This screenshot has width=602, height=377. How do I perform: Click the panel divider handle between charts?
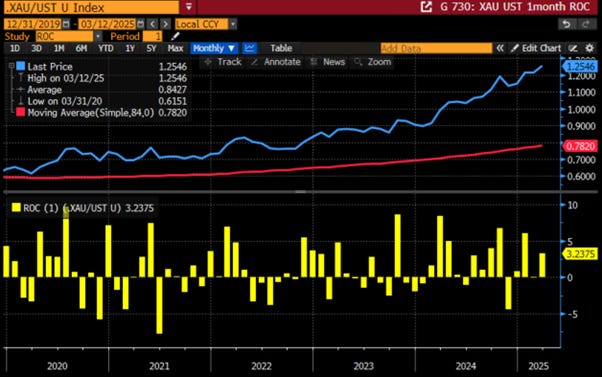(x=301, y=191)
